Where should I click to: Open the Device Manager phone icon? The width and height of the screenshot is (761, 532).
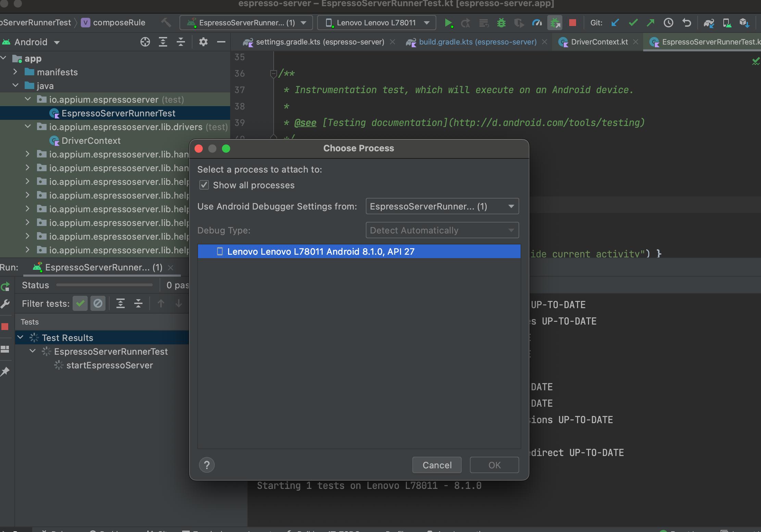pyautogui.click(x=727, y=23)
